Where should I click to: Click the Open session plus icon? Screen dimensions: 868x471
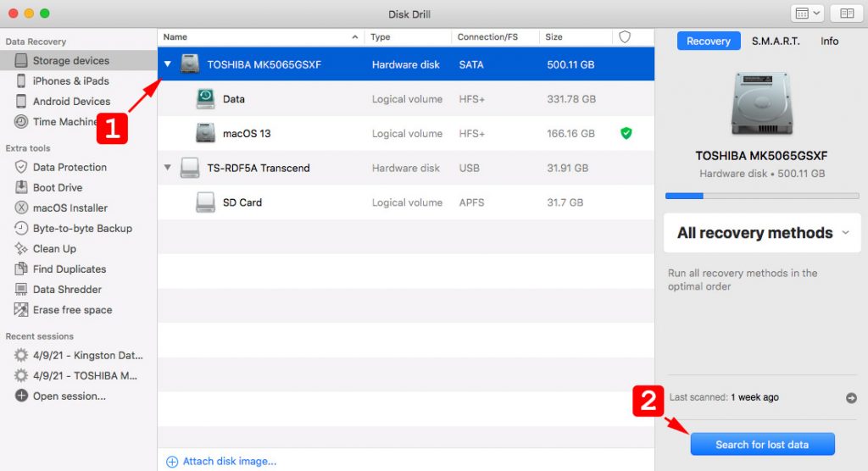[21, 396]
